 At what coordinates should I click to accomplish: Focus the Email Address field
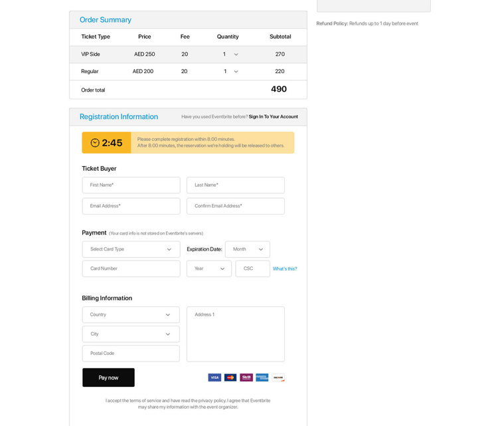[131, 206]
